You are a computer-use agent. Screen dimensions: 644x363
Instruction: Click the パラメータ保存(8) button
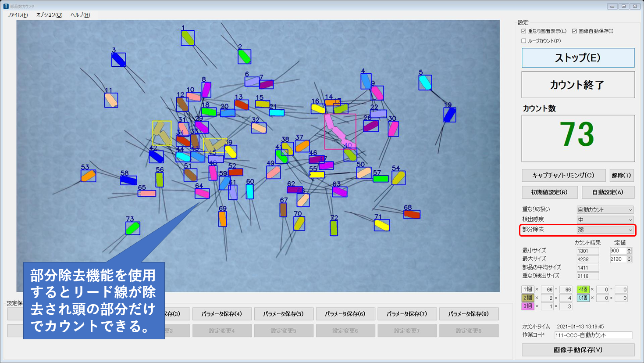(x=469, y=314)
